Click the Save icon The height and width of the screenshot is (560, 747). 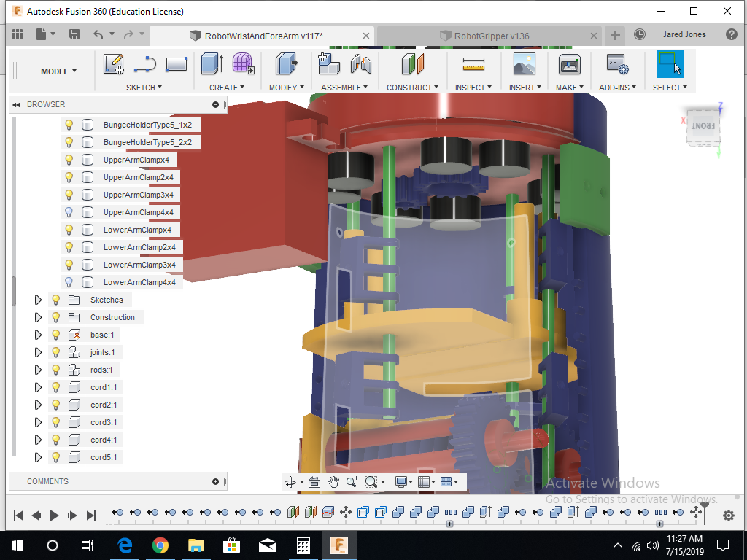74,34
